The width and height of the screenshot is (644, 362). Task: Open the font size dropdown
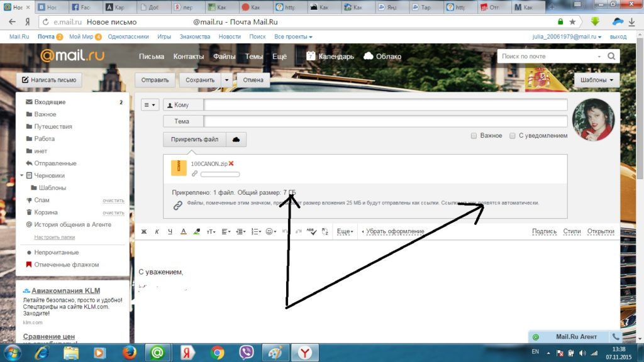pos(211,231)
